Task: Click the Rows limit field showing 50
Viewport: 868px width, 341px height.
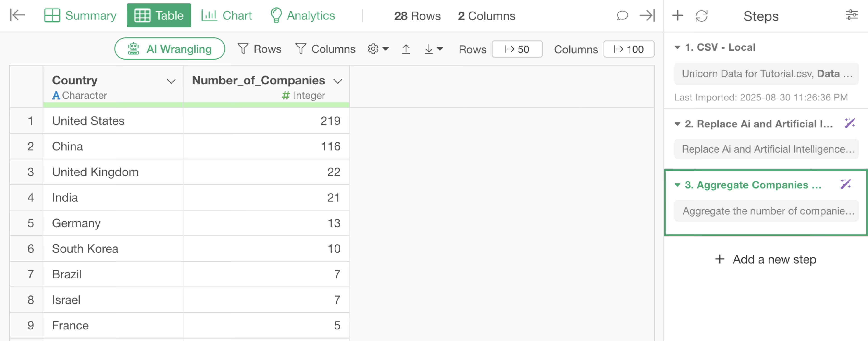Action: point(517,49)
